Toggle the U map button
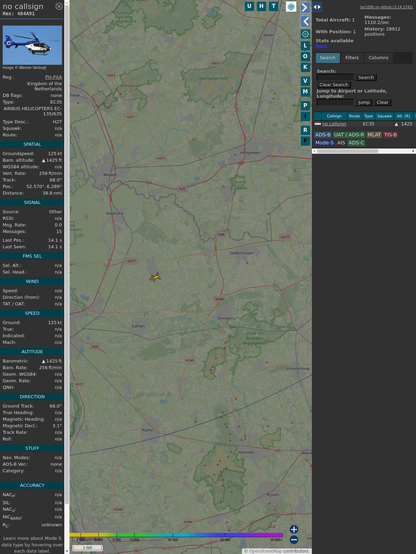416x554 pixels. click(x=249, y=6)
